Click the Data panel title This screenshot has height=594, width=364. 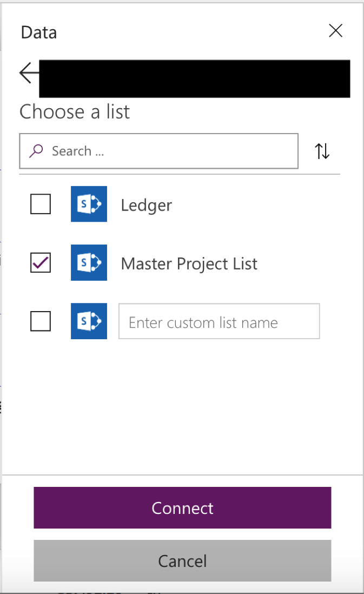39,32
